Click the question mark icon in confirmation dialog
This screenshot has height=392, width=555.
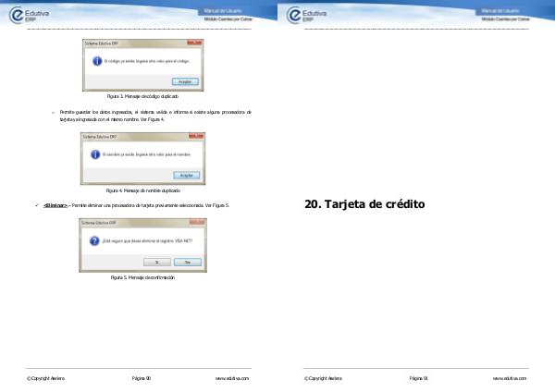click(x=92, y=241)
